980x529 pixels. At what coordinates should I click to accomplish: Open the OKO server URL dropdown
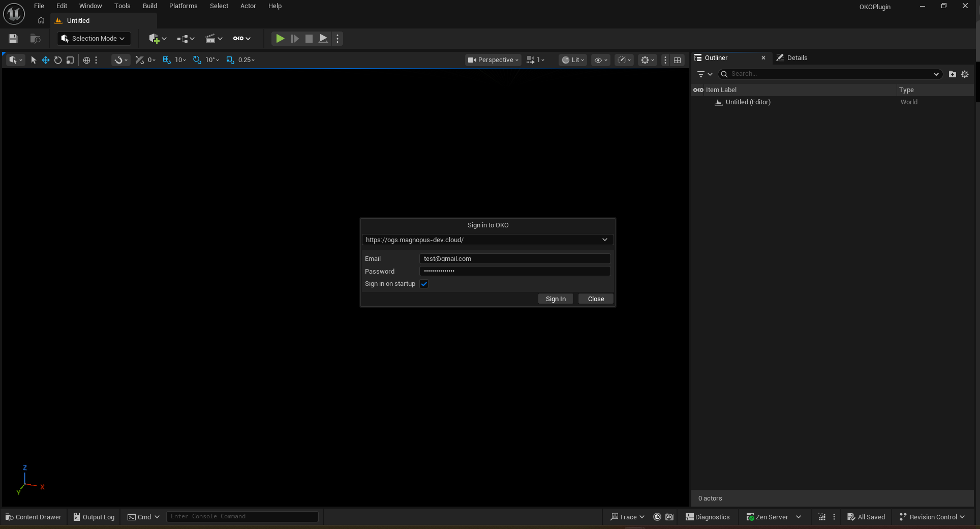487,240
